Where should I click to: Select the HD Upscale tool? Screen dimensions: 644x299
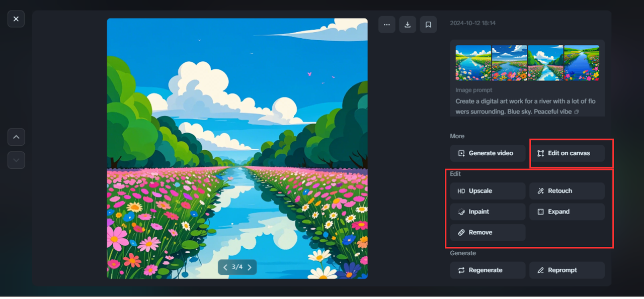coord(487,190)
